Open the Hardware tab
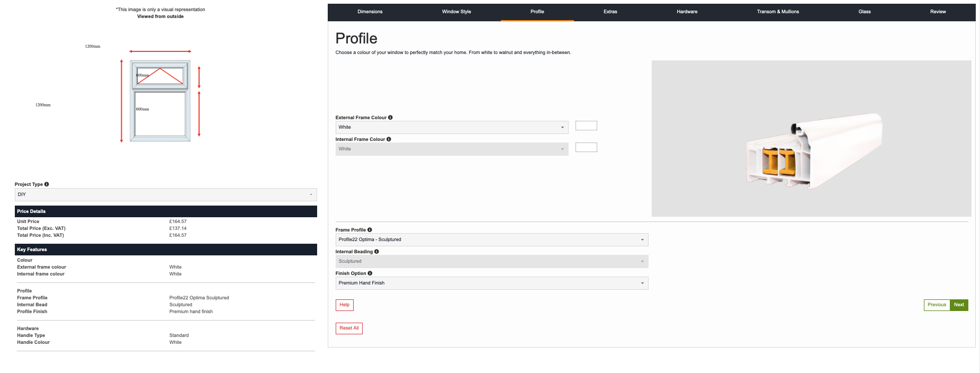 coord(687,12)
